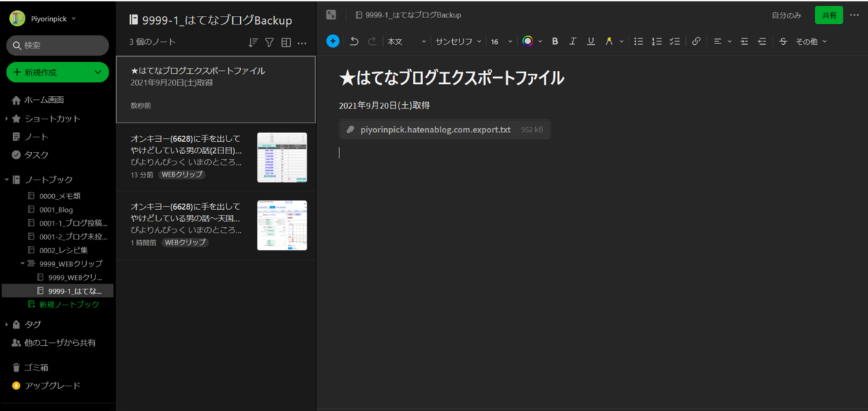The image size is (868, 411).
Task: Open the piyorinpick.hatenablog.com.export.txt attachment
Action: coord(445,130)
